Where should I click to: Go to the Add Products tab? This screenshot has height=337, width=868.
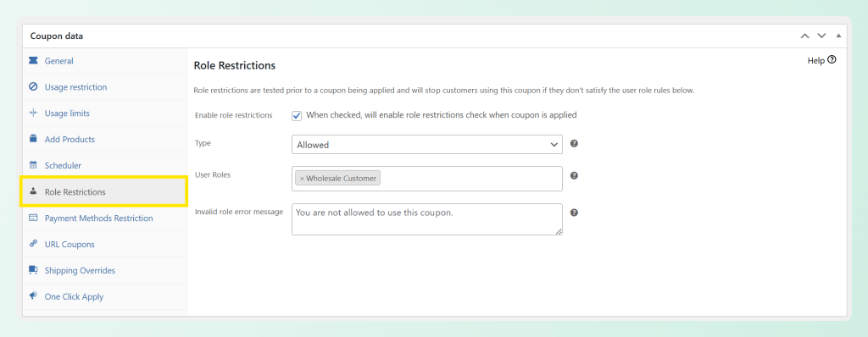pyautogui.click(x=104, y=139)
